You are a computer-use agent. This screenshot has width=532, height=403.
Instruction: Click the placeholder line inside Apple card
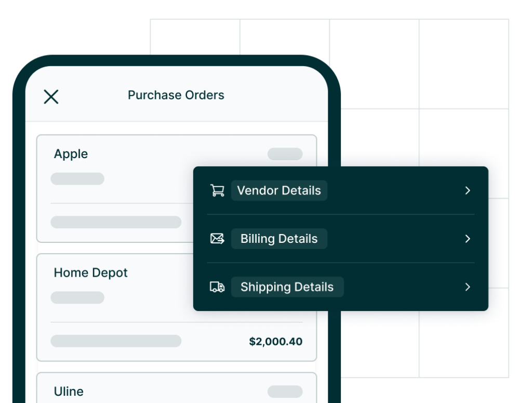coord(77,178)
